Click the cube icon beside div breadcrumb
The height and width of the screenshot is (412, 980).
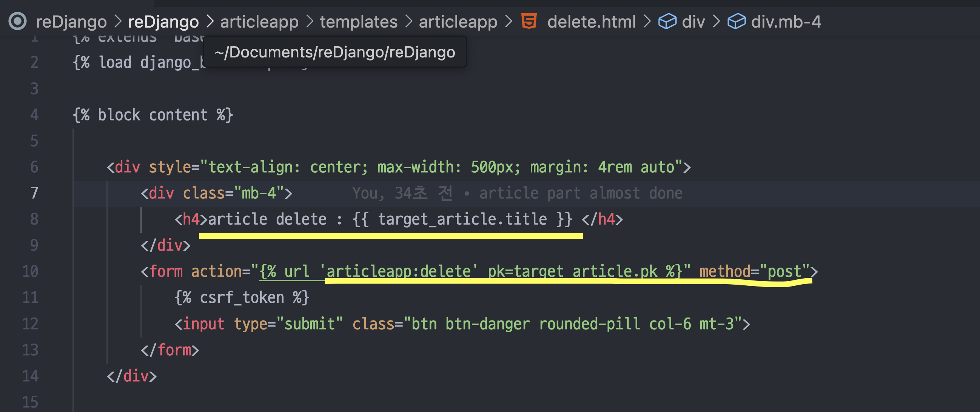(667, 21)
